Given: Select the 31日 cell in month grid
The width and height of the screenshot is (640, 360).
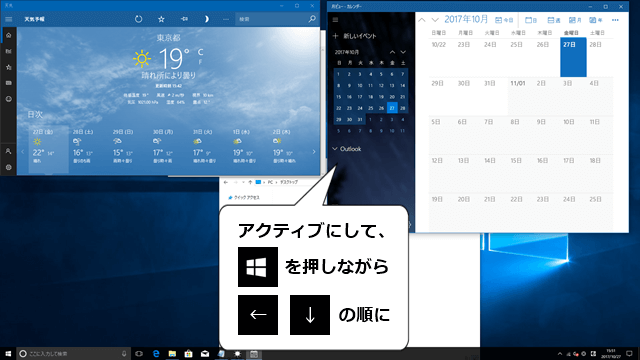Looking at the screenshot, I should pos(494,96).
